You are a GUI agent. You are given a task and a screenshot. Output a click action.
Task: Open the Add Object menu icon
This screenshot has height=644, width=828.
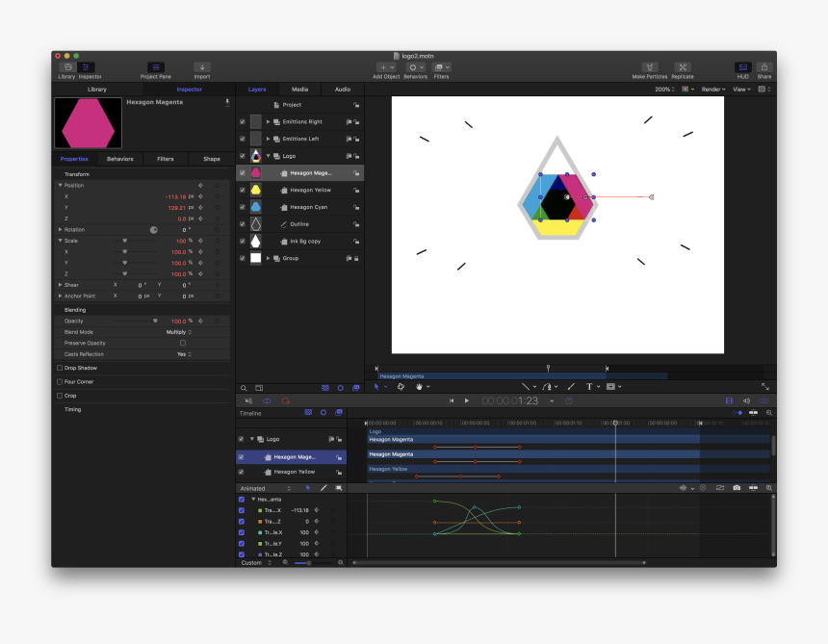click(384, 67)
